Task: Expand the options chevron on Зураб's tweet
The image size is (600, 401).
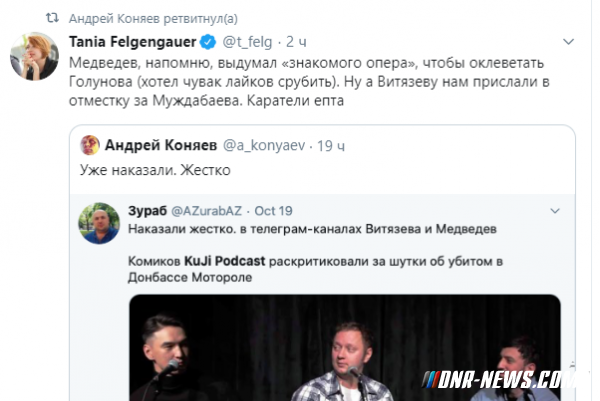Action: tap(555, 210)
